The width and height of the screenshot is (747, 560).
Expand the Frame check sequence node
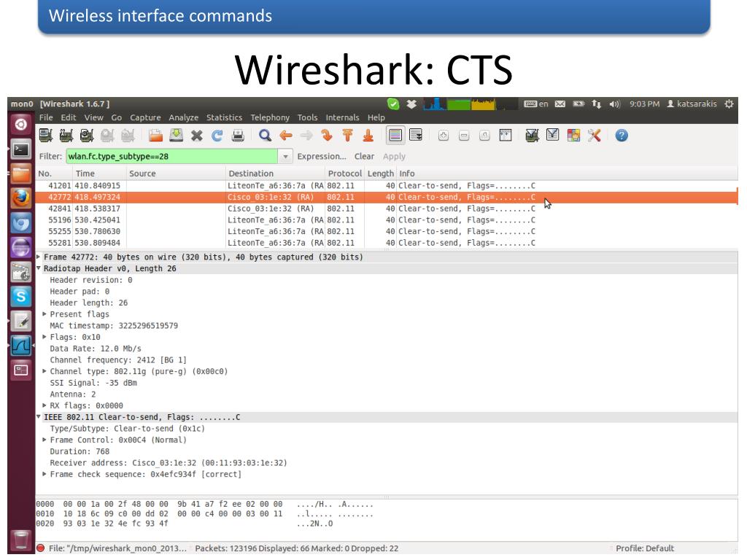[x=44, y=474]
